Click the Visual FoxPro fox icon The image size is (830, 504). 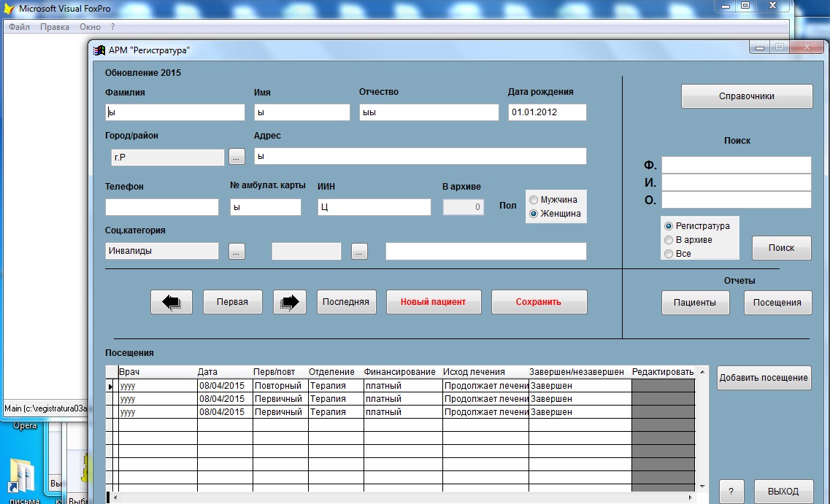point(9,9)
